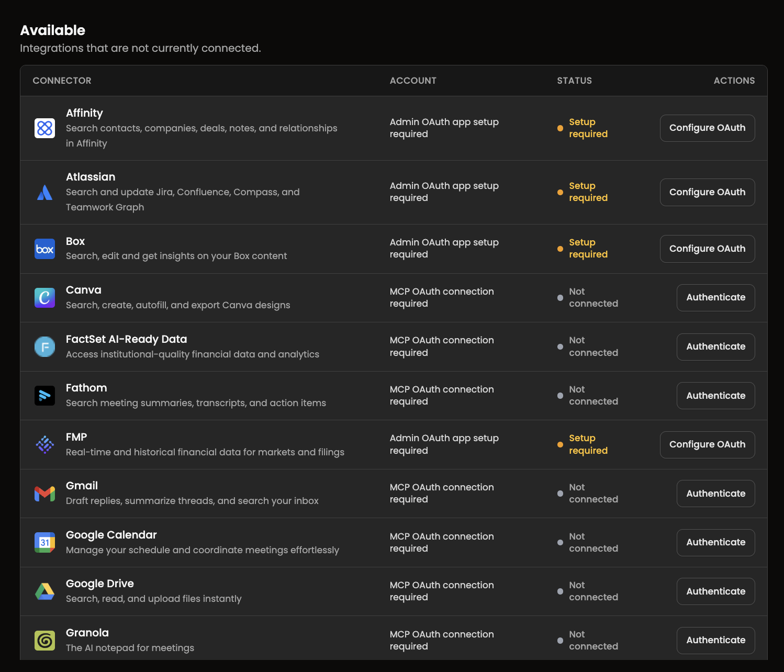This screenshot has height=672, width=784.
Task: Authenticate the Granola connector
Action: click(715, 640)
